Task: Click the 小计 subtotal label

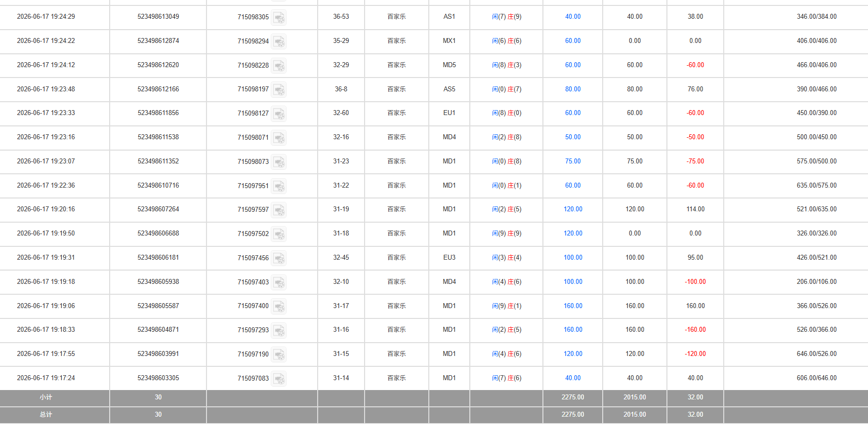Action: point(46,397)
